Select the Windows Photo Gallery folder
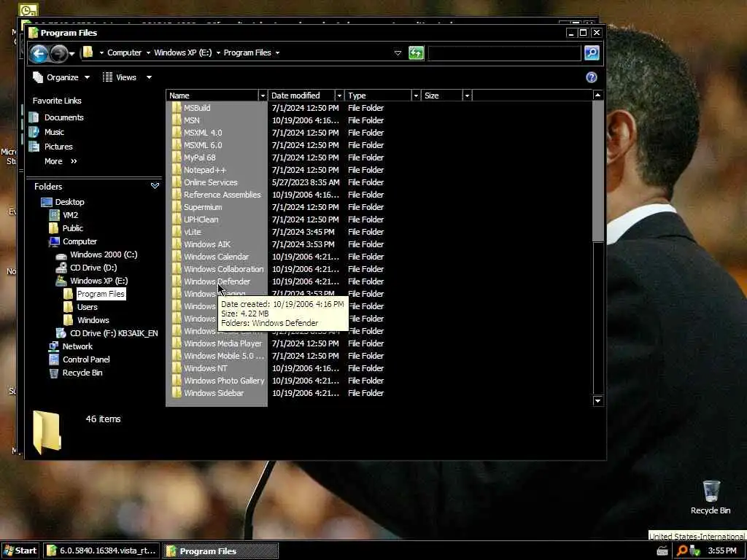 click(x=224, y=381)
